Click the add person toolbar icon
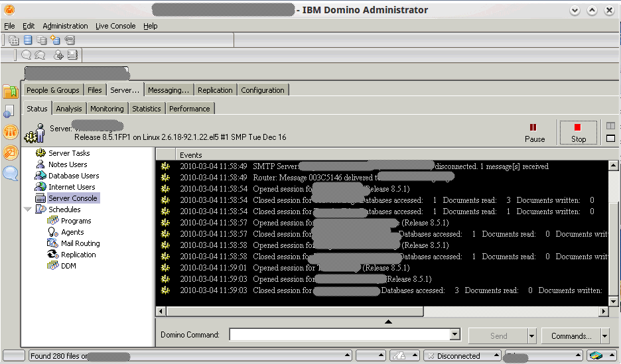The width and height of the screenshot is (621, 364). [x=58, y=55]
